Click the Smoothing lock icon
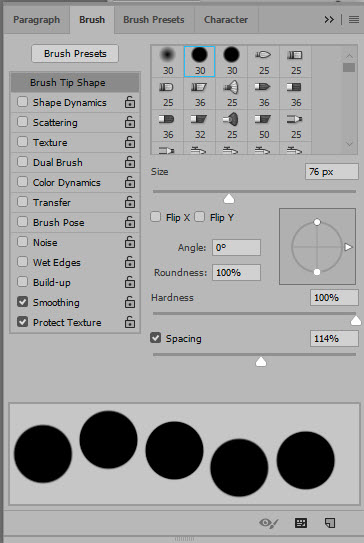The image size is (364, 543). pos(130,302)
